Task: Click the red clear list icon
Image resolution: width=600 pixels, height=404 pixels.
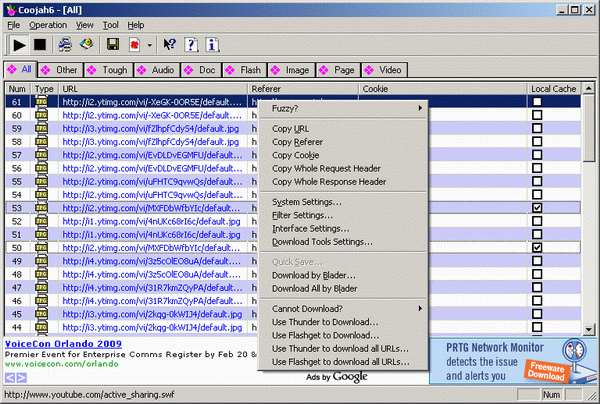Action: 134,45
